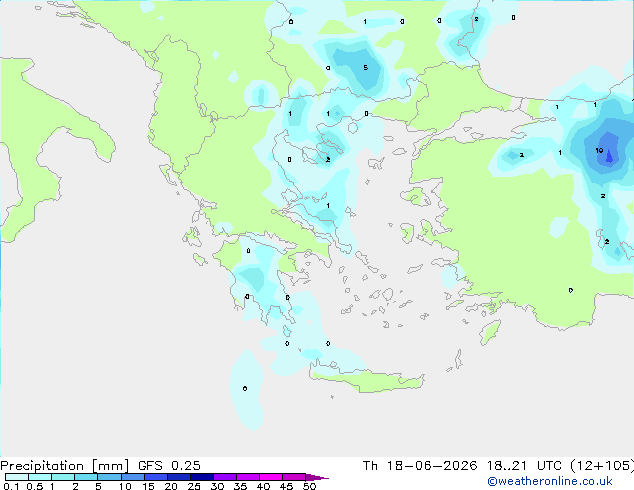Screen dimensions: 634x490
Task: Pick the 30–35 mm purple legend swatch
Action: (x=225, y=477)
